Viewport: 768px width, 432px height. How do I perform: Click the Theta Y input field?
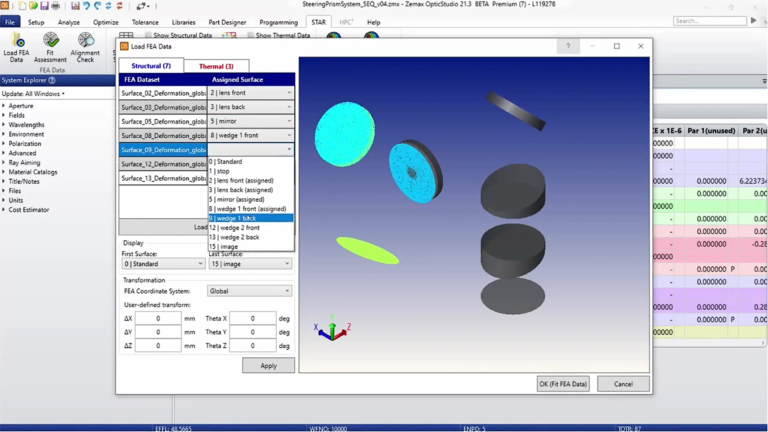point(253,332)
